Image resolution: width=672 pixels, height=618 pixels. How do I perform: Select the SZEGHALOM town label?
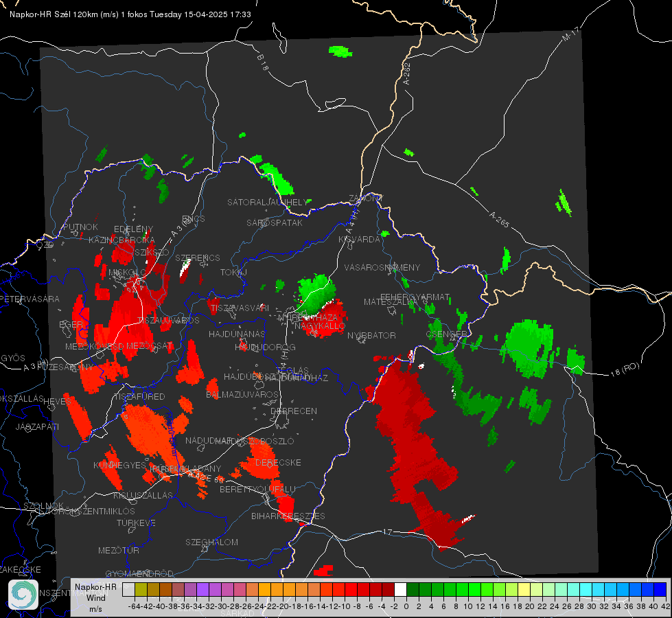click(211, 542)
